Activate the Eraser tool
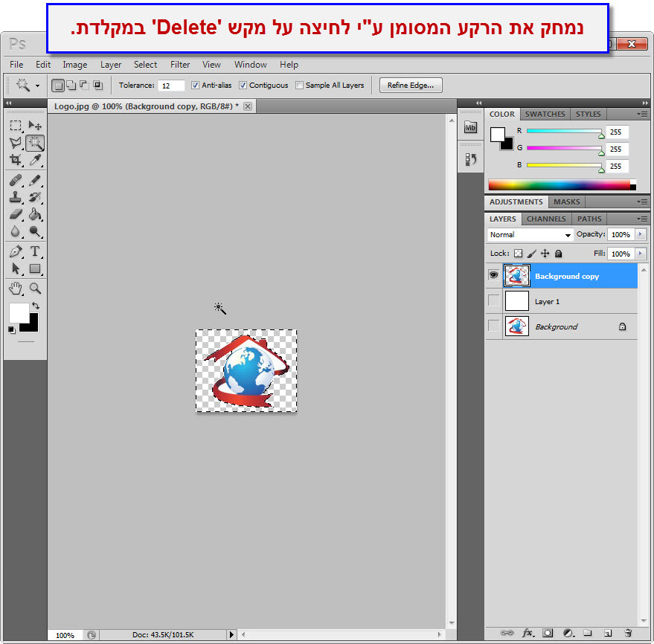The height and width of the screenshot is (644, 654). (x=16, y=215)
